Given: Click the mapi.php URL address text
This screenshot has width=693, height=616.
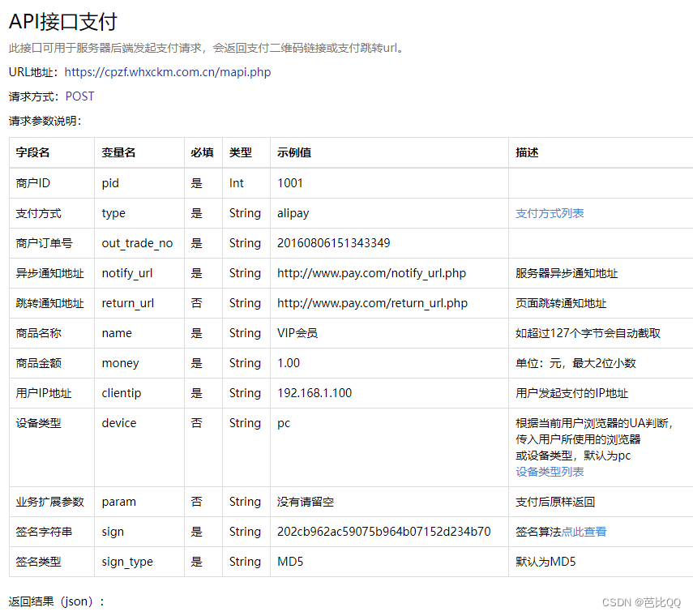Looking at the screenshot, I should (168, 72).
